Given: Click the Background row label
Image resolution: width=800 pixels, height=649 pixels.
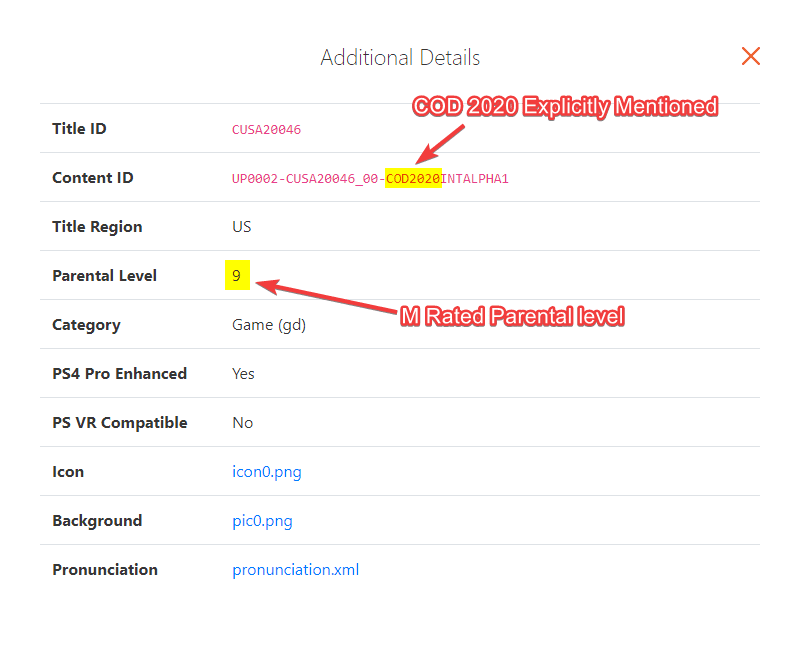Looking at the screenshot, I should 97,521.
